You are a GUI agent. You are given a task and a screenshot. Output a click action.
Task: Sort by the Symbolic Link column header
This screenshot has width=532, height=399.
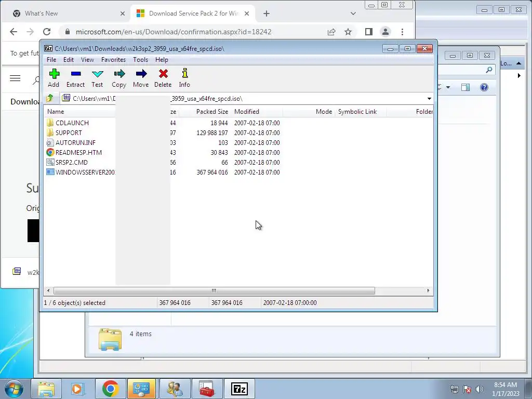pyautogui.click(x=357, y=112)
